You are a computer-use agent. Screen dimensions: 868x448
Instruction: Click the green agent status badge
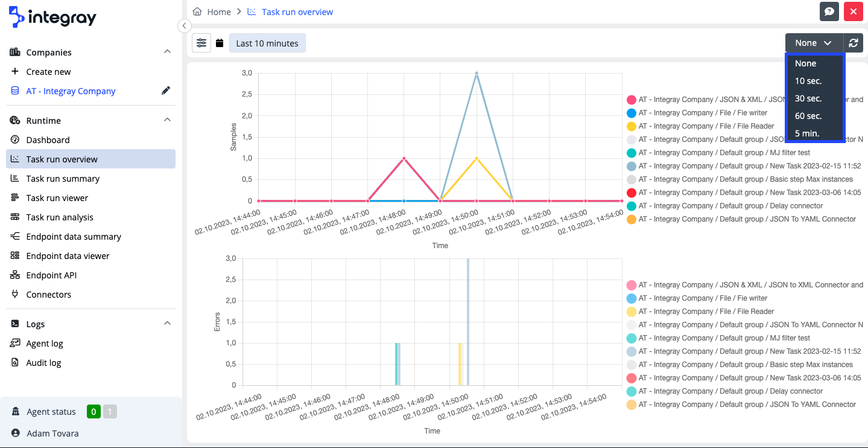point(93,412)
